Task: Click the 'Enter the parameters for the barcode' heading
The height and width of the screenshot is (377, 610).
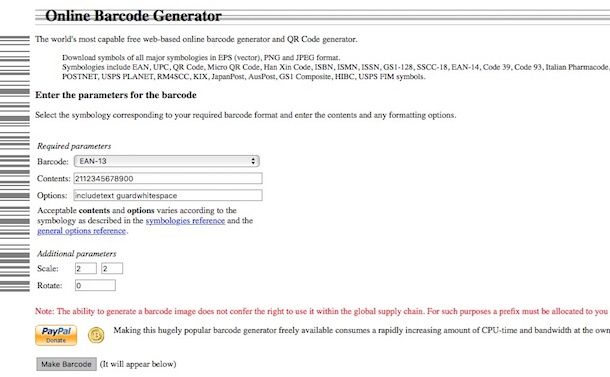Action: (x=116, y=95)
